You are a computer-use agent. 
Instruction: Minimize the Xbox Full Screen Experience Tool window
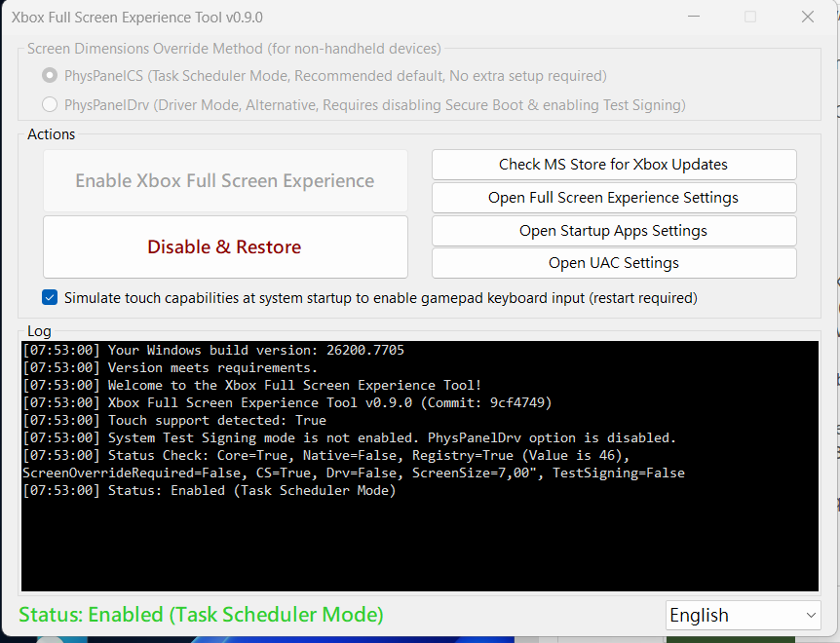point(694,17)
